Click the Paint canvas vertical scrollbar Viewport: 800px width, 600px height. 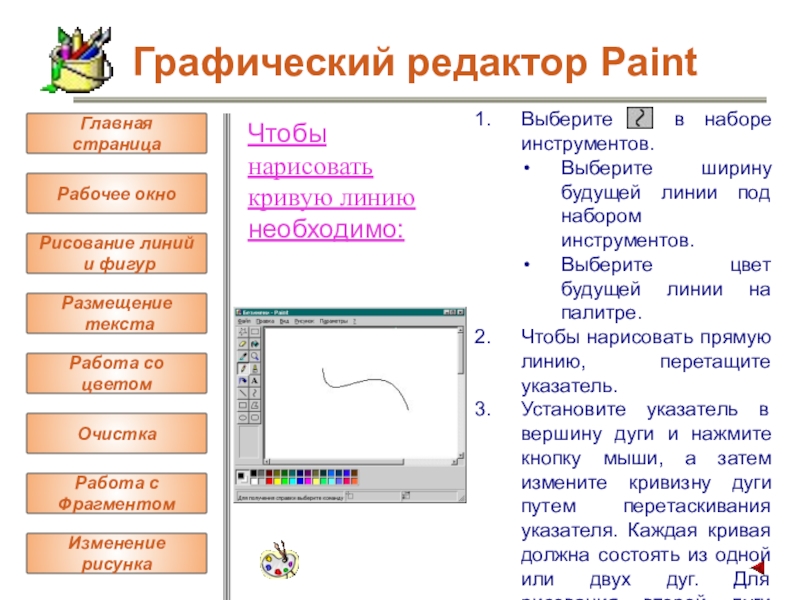(460, 393)
